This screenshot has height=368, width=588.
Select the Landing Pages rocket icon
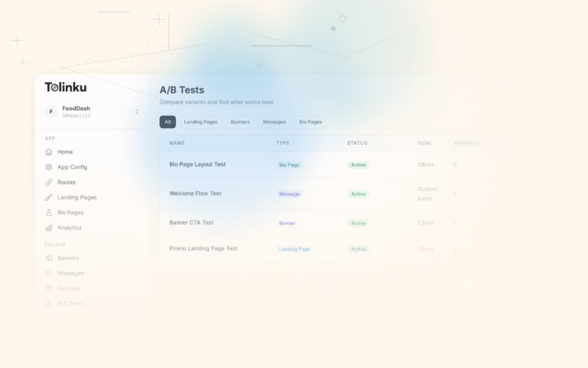pyautogui.click(x=49, y=197)
